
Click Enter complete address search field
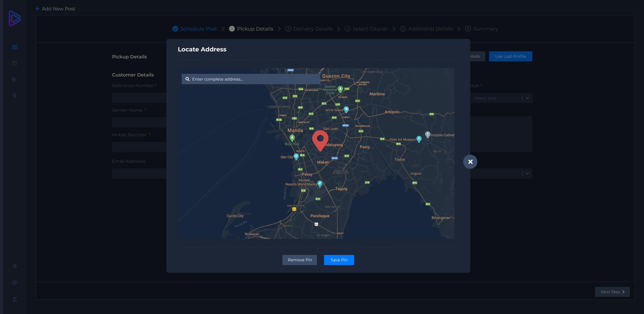click(x=251, y=79)
